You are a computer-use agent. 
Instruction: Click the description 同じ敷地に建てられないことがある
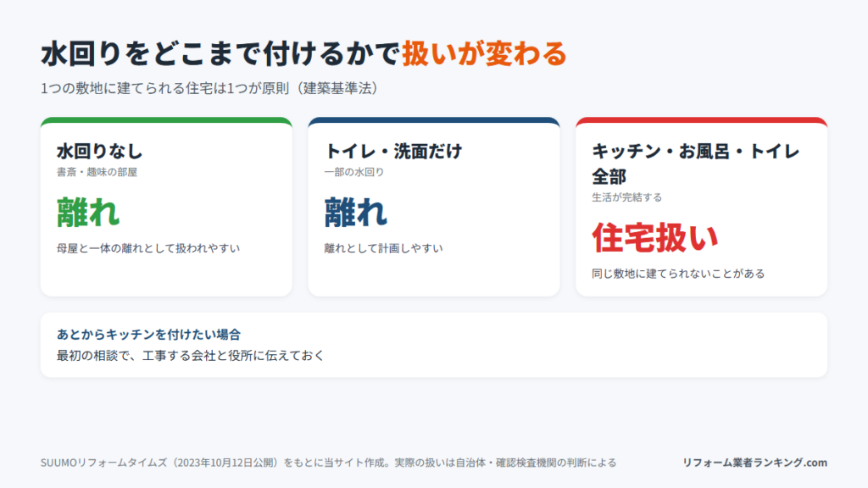pos(679,274)
